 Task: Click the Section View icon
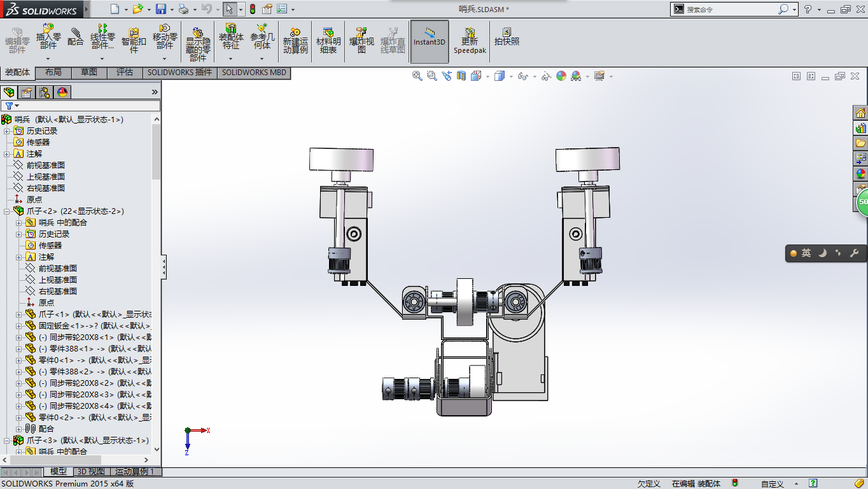point(461,76)
